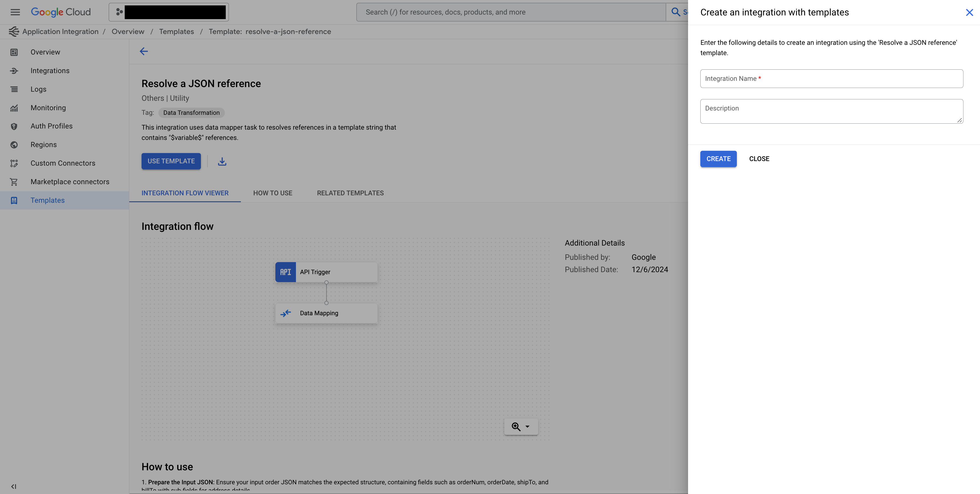Image resolution: width=980 pixels, height=494 pixels.
Task: Expand the zoom controls dropdown
Action: pyautogui.click(x=527, y=427)
